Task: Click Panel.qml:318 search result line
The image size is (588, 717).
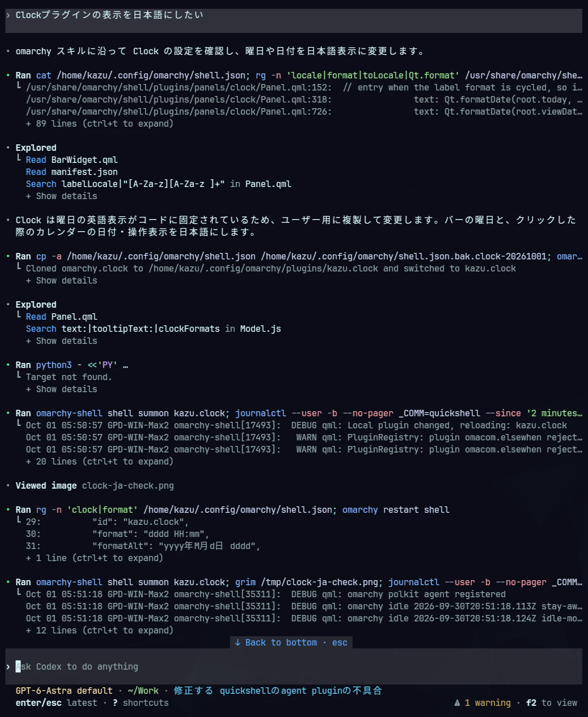Action: coord(304,99)
